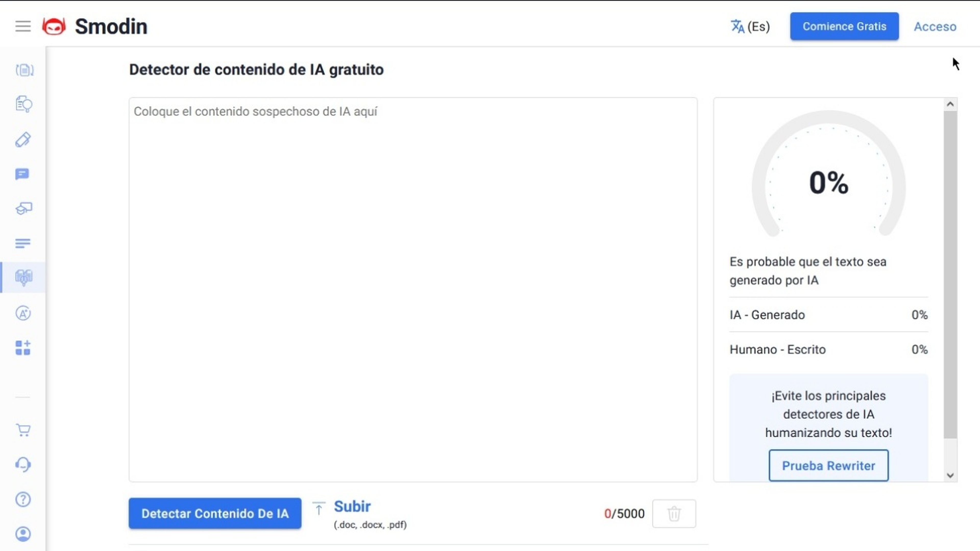Screen dimensions: 980x551
Task: Open the Acceso login link
Action: (935, 27)
